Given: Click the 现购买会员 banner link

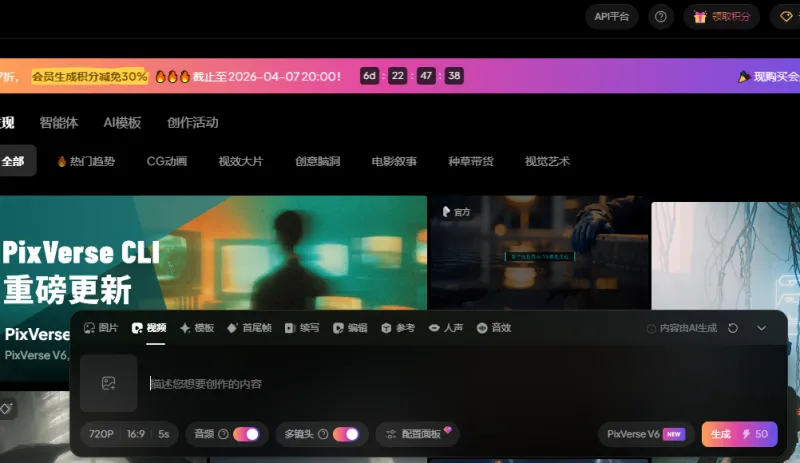Looking at the screenshot, I should coord(769,77).
